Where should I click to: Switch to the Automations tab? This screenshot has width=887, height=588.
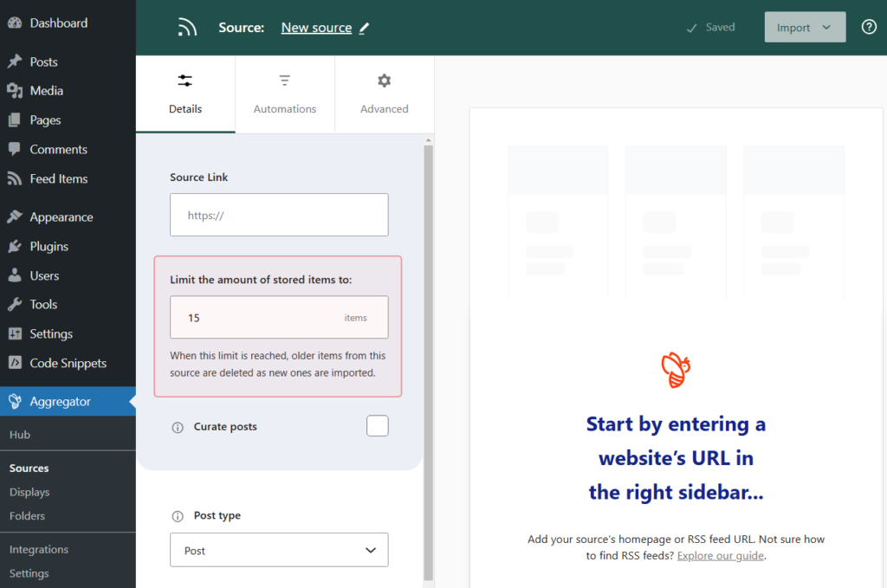pos(285,94)
